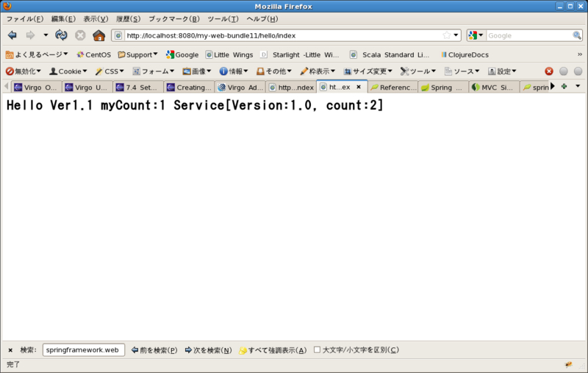Viewport: 588px width, 373px height.
Task: Switch to the http...ndex tab
Action: pos(291,88)
